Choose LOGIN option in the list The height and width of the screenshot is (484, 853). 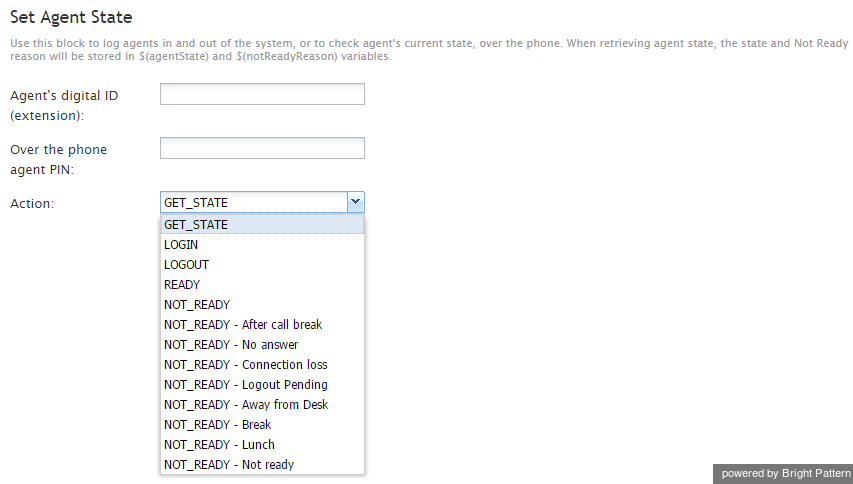(x=262, y=245)
